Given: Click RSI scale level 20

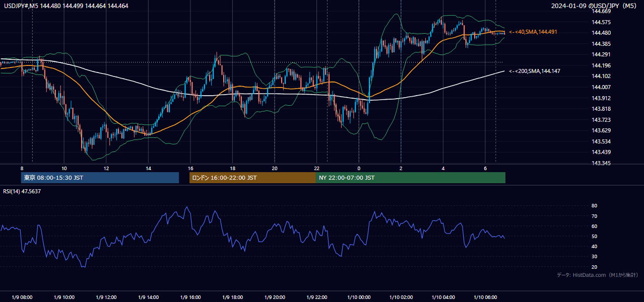Looking at the screenshot, I should point(594,267).
